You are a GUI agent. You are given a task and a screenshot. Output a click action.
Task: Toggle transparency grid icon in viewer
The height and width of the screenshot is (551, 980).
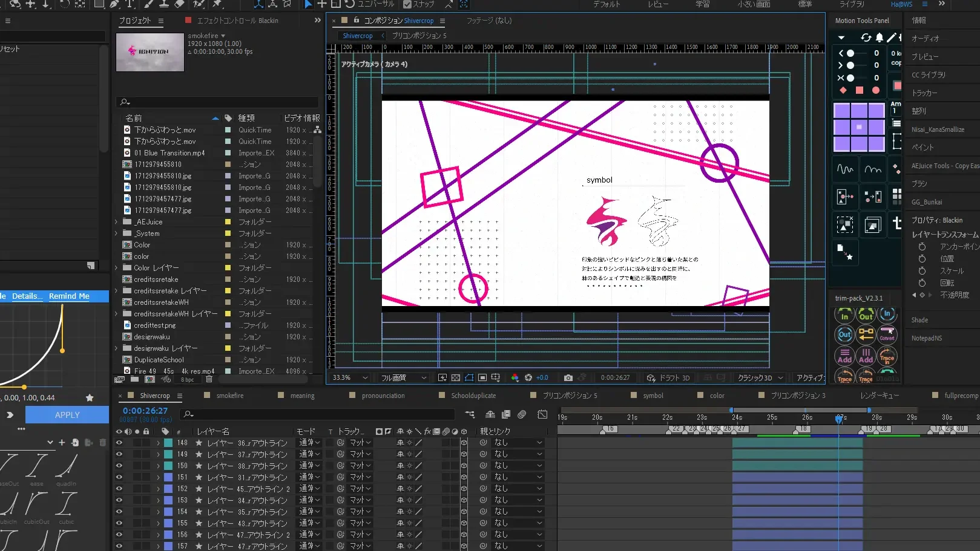(x=456, y=377)
